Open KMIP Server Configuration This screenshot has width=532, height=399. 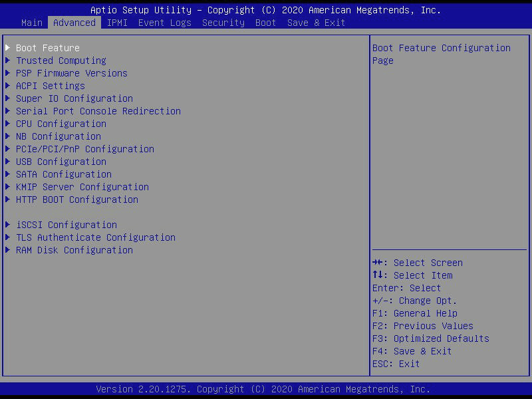82,187
